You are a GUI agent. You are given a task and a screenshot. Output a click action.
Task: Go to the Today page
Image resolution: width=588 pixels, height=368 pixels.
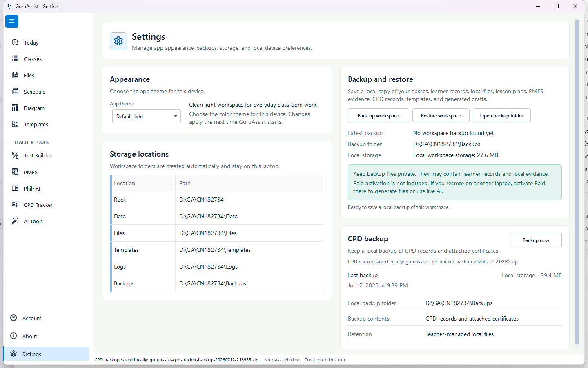pyautogui.click(x=31, y=43)
